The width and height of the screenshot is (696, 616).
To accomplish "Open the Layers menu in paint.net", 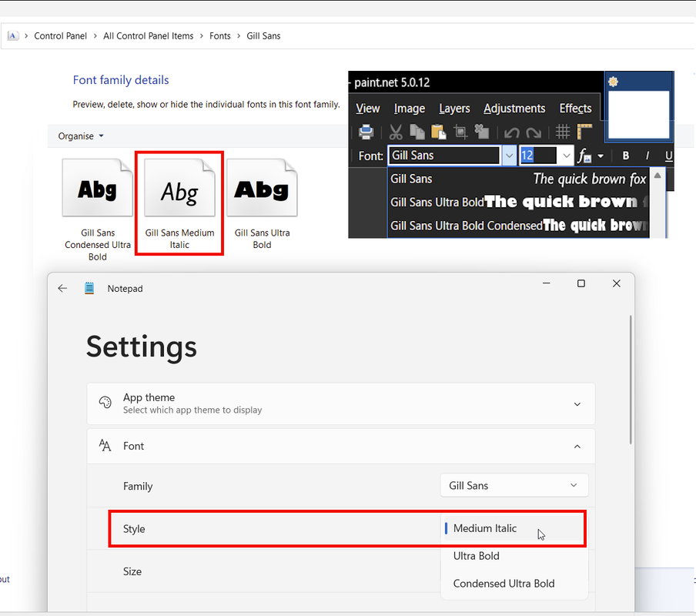I will point(454,109).
